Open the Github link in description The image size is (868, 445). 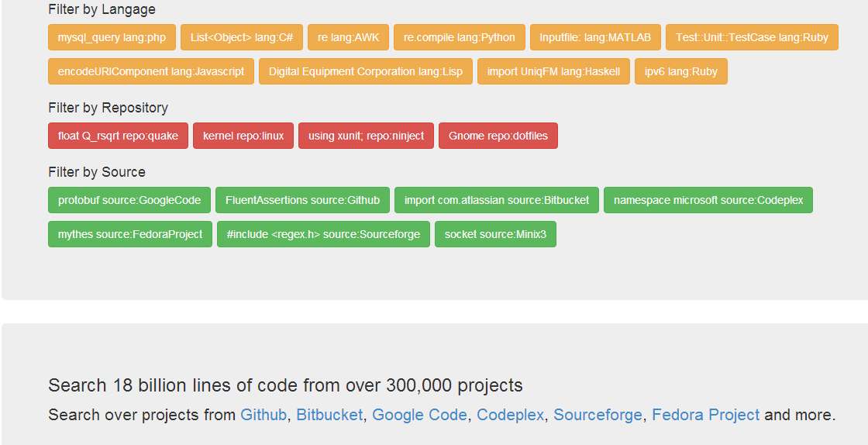(x=263, y=415)
